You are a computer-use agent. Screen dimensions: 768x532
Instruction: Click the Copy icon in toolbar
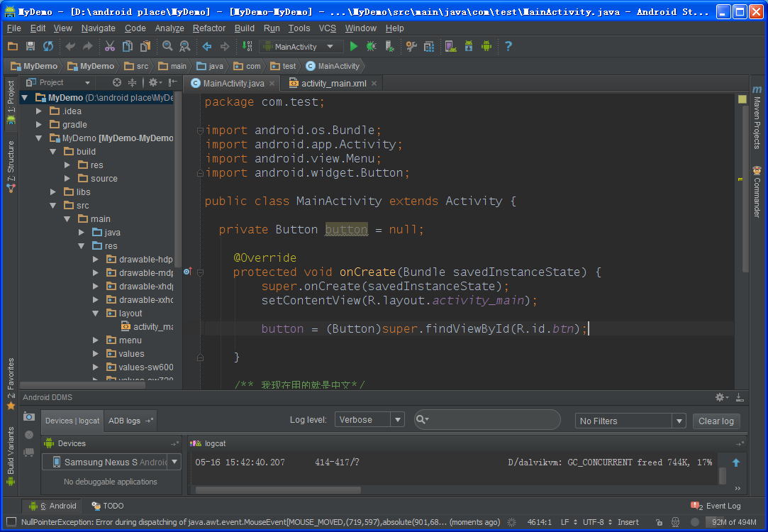pyautogui.click(x=128, y=47)
